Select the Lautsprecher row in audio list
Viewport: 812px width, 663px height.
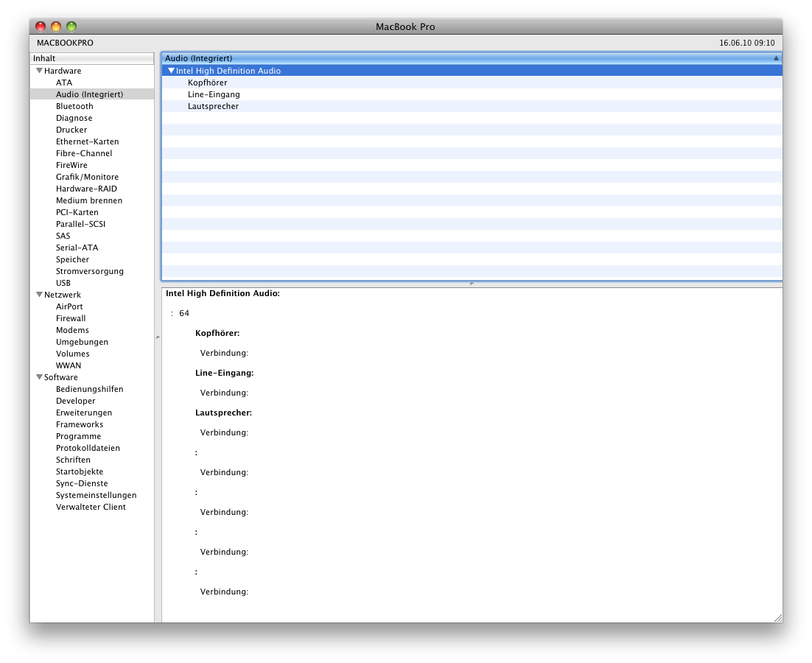point(472,106)
